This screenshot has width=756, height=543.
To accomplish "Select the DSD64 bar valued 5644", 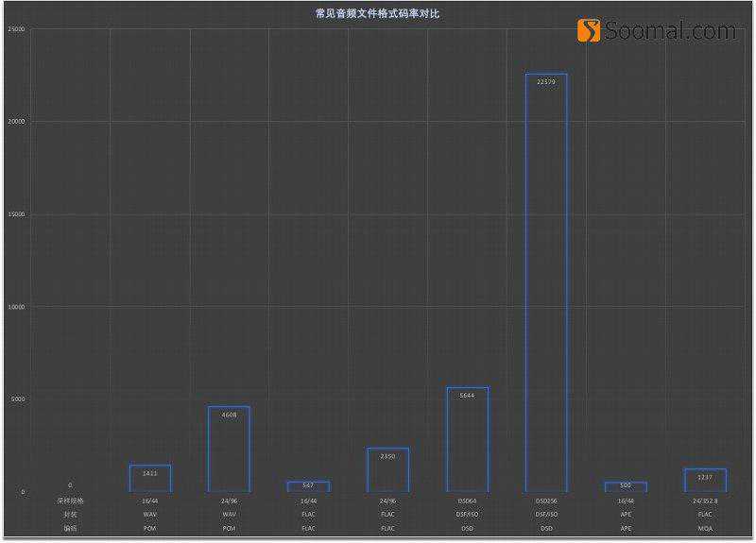I will click(467, 439).
